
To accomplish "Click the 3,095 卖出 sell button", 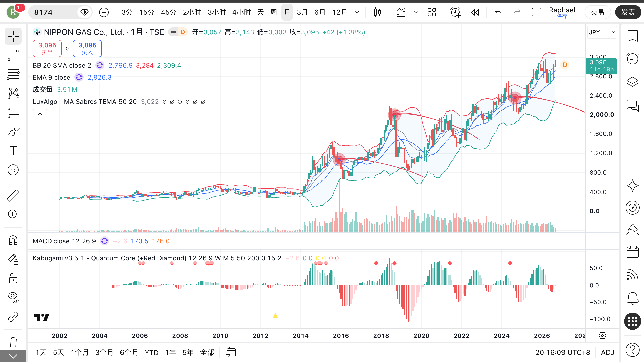I will pos(47,49).
